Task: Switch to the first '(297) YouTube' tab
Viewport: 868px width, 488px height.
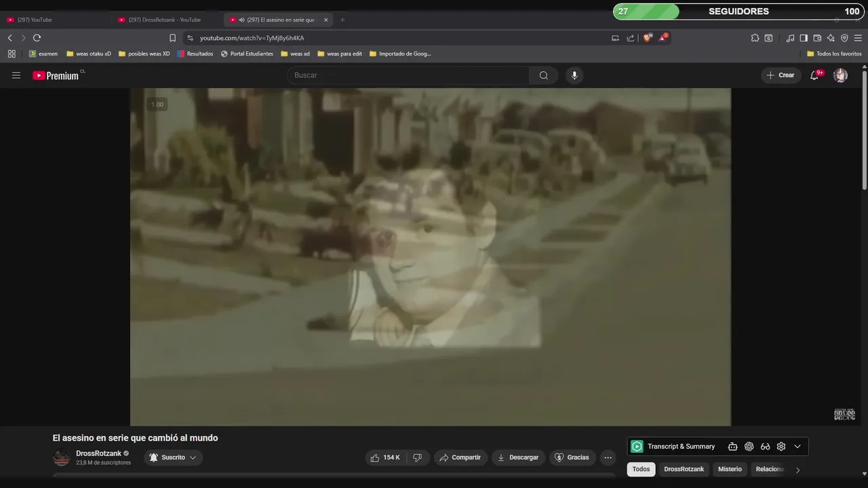Action: pyautogui.click(x=54, y=20)
